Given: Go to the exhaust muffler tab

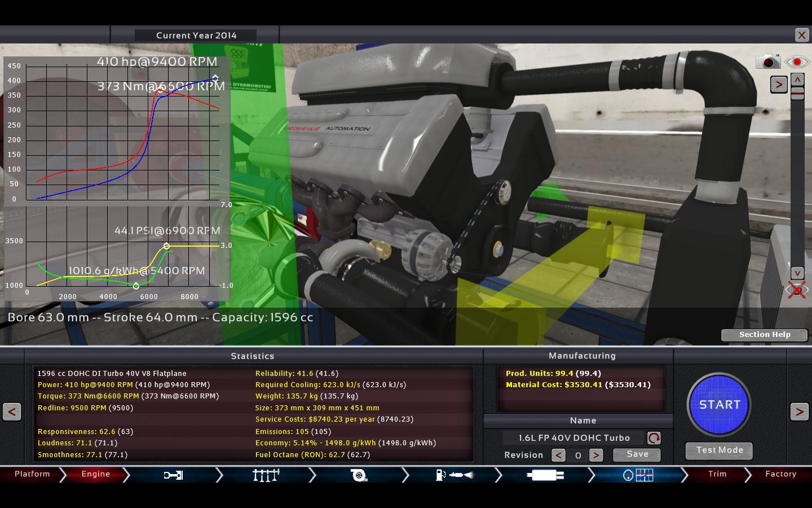Looking at the screenshot, I should (x=545, y=475).
